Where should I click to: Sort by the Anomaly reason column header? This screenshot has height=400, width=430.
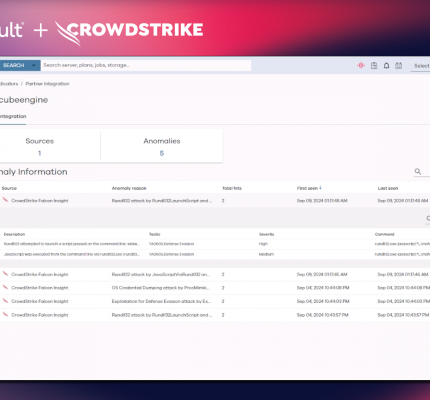click(129, 188)
